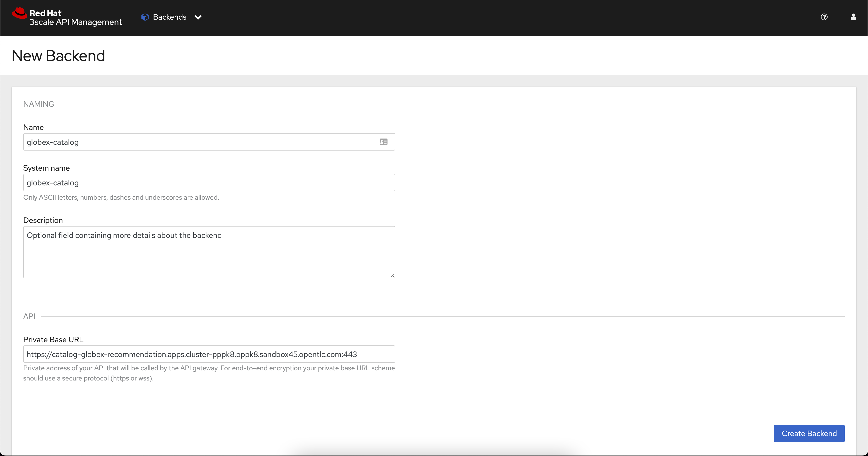Click the Description field label
The image size is (868, 456).
pos(43,220)
